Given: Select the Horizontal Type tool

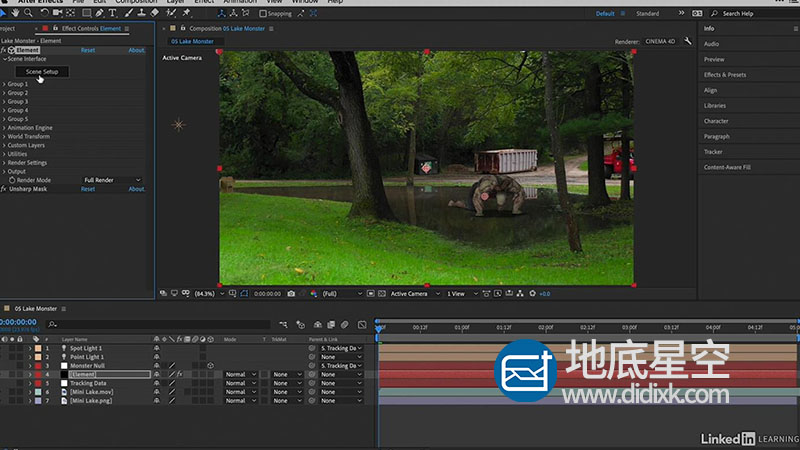Looking at the screenshot, I should point(112,13).
